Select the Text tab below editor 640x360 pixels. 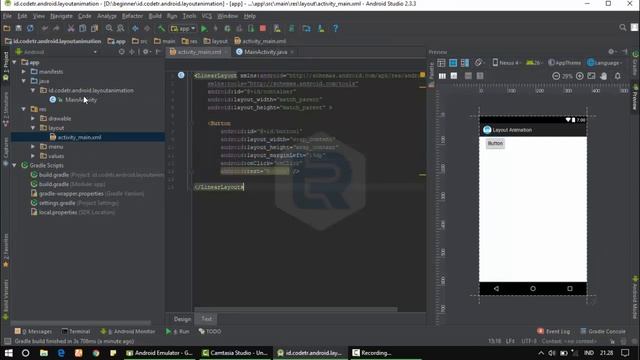[207, 319]
